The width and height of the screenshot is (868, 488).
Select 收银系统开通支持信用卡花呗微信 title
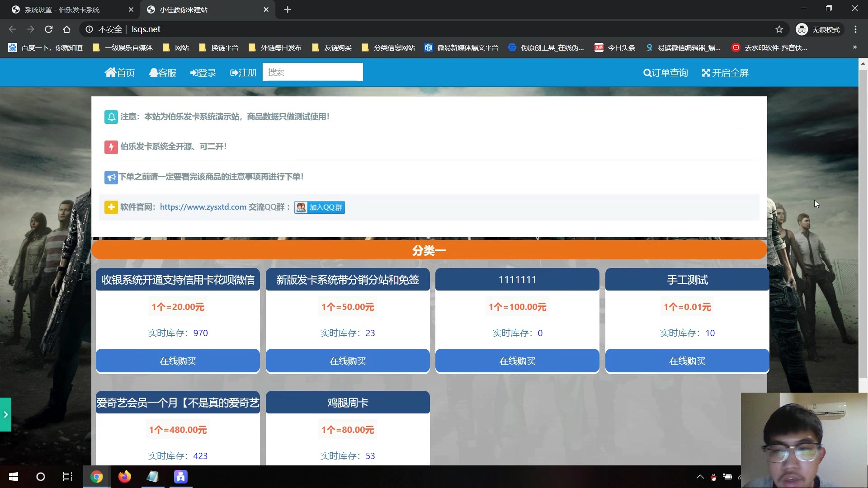click(178, 280)
